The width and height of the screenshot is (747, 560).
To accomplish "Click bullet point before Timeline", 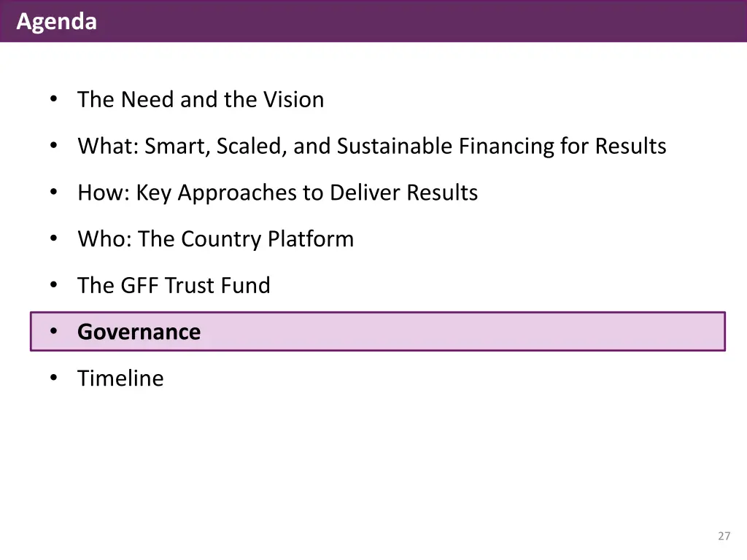I will click(x=54, y=378).
